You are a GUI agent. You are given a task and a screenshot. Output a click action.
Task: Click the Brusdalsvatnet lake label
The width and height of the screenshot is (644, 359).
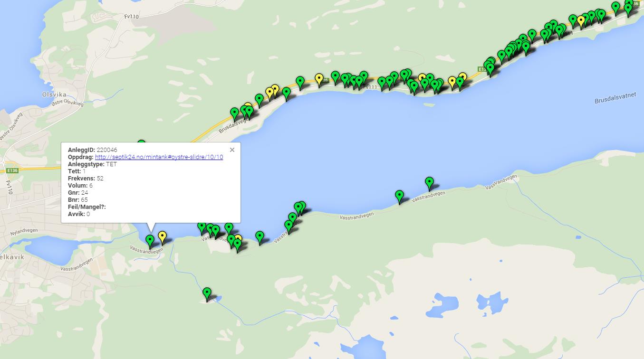pyautogui.click(x=615, y=98)
